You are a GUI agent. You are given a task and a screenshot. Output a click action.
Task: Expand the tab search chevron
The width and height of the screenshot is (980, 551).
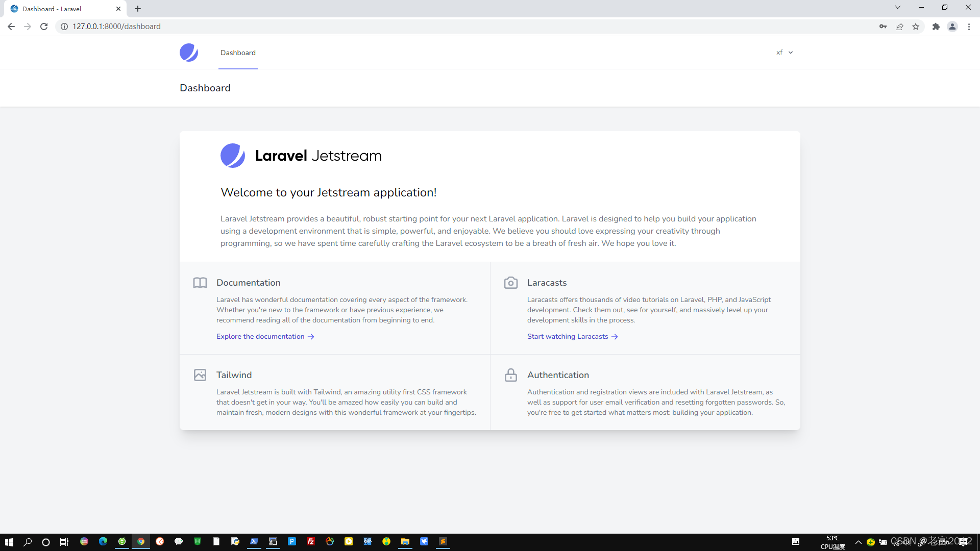(898, 7)
